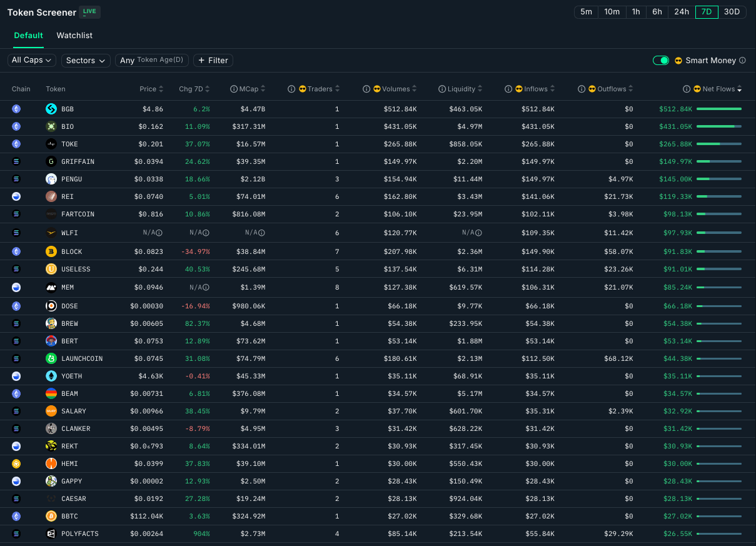Click the MEM token logo icon
The height and width of the screenshot is (546, 756).
51,288
